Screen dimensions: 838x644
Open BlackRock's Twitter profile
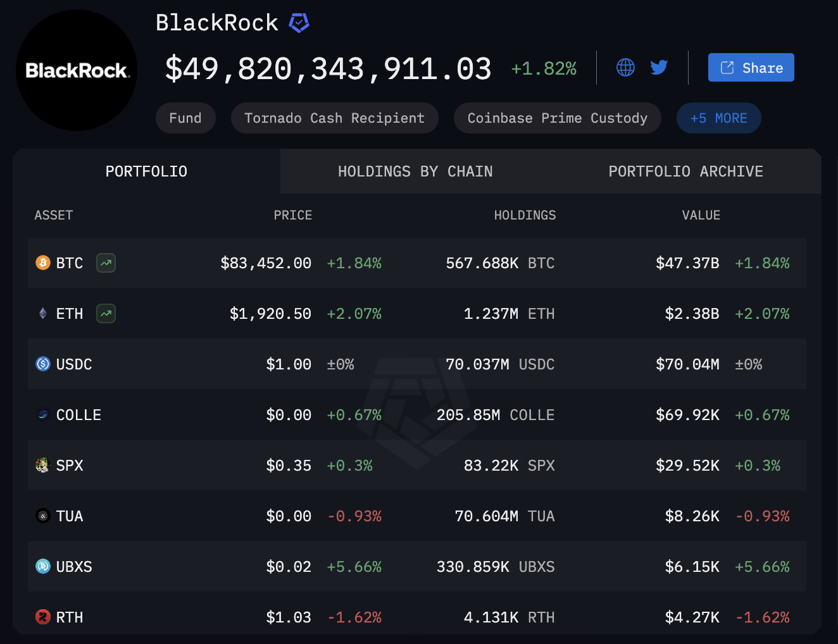[x=659, y=67]
